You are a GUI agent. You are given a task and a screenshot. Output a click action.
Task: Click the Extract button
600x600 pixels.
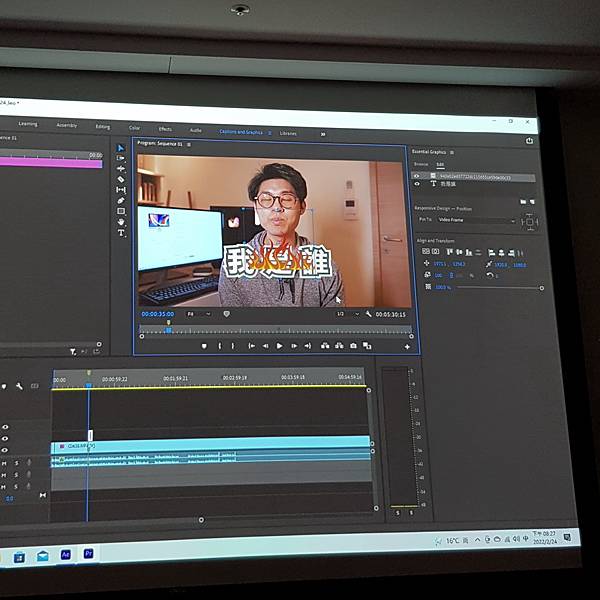(339, 346)
